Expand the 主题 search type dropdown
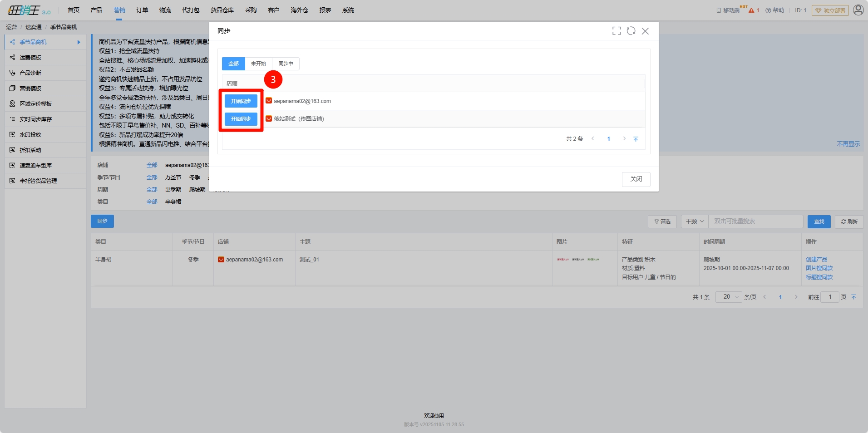868x433 pixels. pos(694,221)
